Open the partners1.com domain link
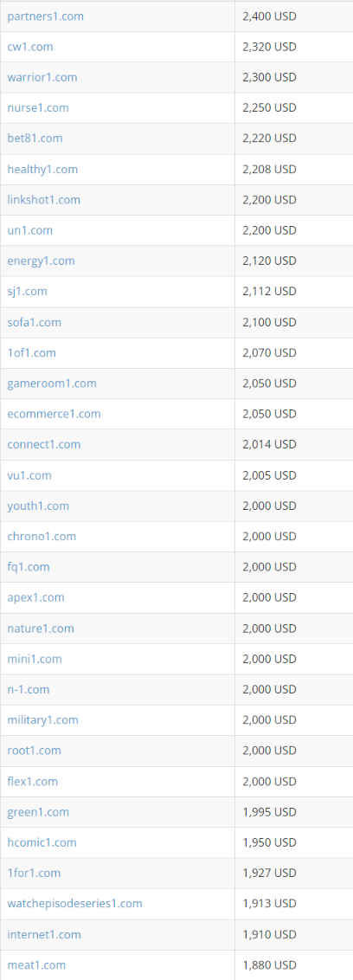Screen dimensions: 353x980 (45, 16)
